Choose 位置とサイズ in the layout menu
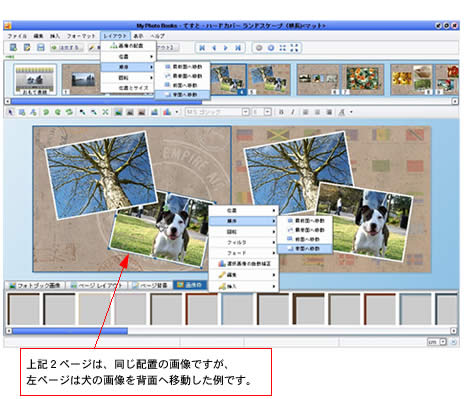This screenshot has width=465, height=399. (128, 88)
